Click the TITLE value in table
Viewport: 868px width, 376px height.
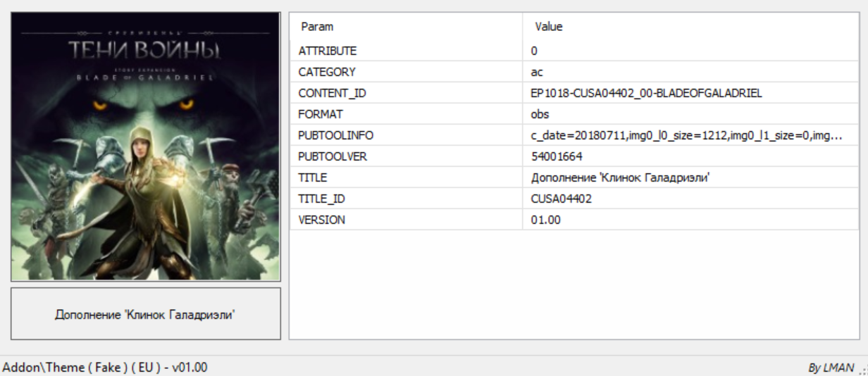pos(690,177)
